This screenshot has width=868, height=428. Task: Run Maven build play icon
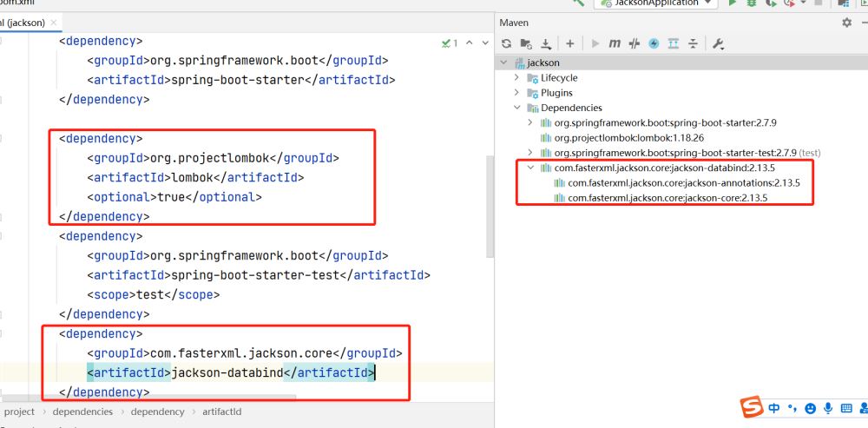tap(595, 43)
